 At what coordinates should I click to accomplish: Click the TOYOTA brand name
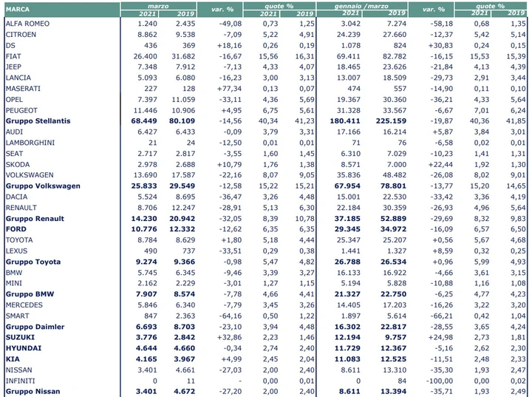19,240
